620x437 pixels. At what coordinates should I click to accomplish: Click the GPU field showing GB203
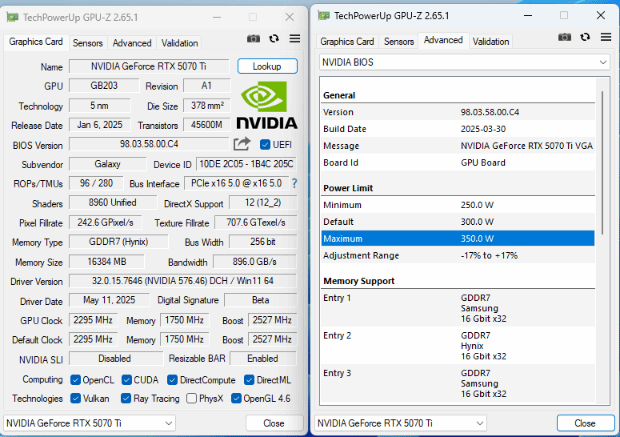coord(104,85)
